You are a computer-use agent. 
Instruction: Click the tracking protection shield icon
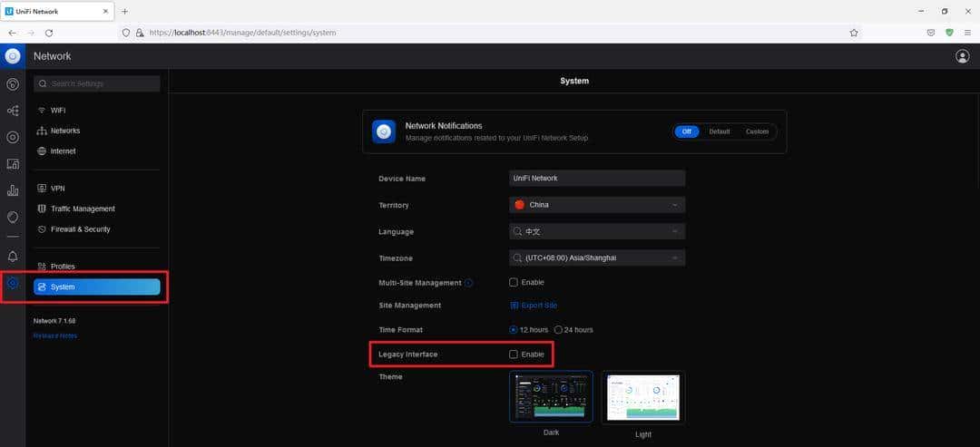[126, 33]
